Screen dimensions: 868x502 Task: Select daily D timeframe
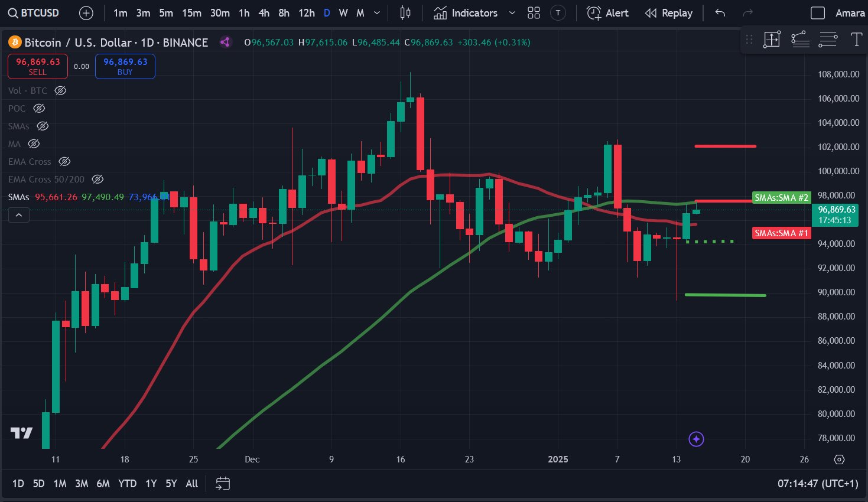(327, 13)
